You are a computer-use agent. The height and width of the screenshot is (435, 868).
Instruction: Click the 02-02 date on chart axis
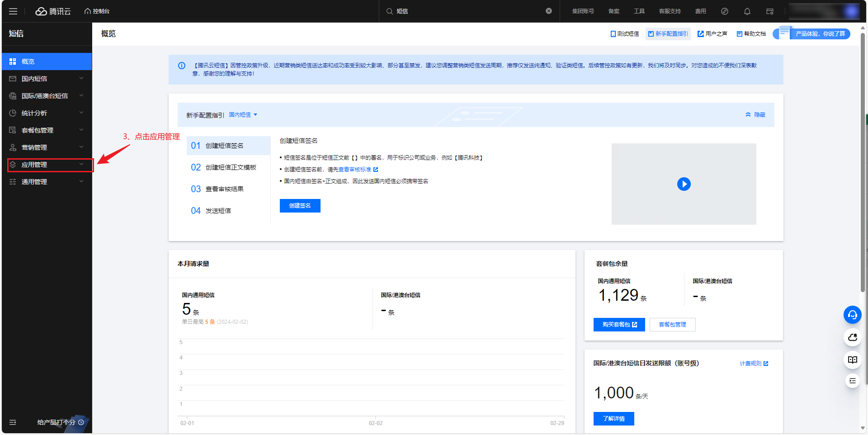pyautogui.click(x=376, y=423)
